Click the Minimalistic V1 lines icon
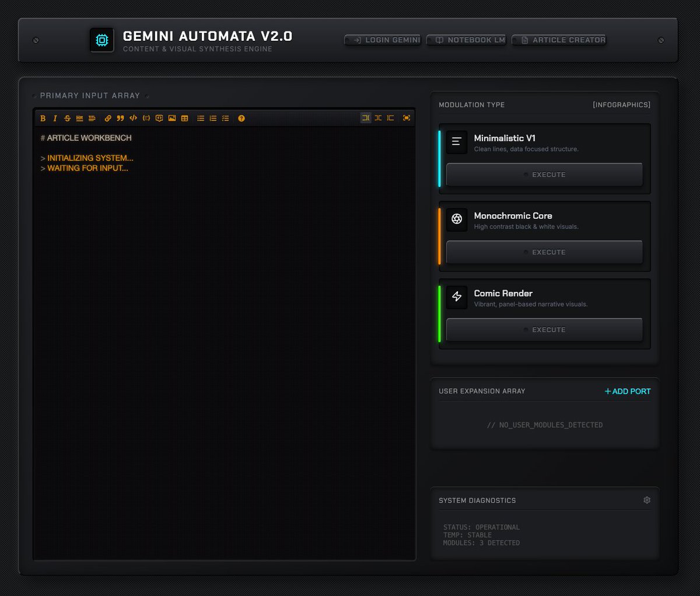Viewport: 700px width, 596px height. click(457, 141)
